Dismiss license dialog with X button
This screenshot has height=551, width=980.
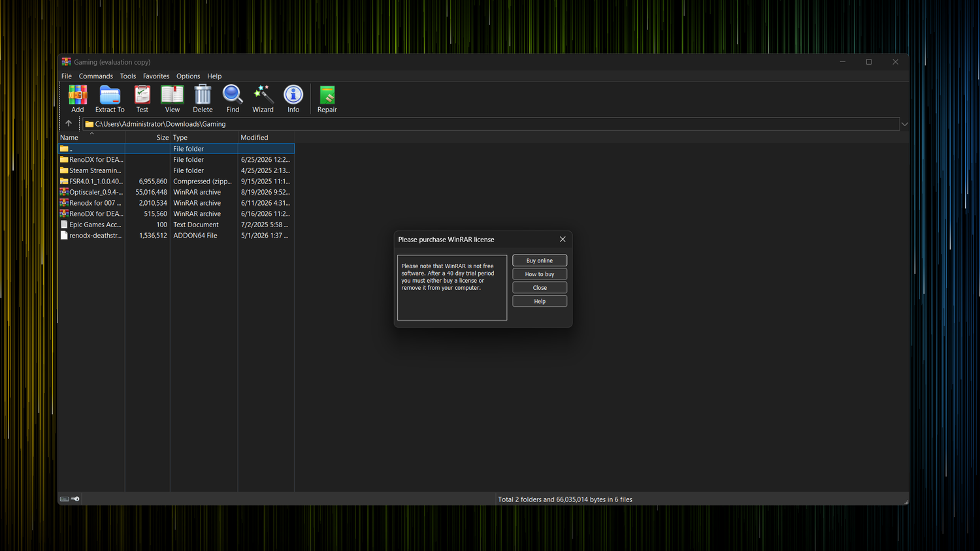coord(563,240)
